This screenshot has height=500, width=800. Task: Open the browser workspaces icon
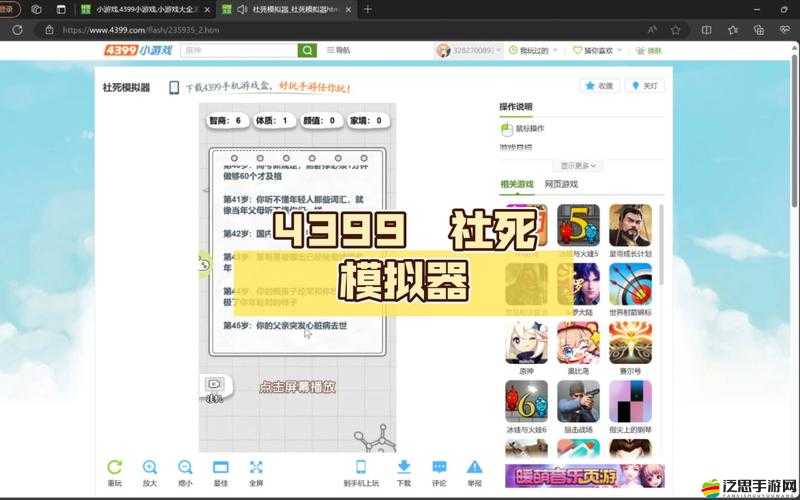tap(36, 9)
